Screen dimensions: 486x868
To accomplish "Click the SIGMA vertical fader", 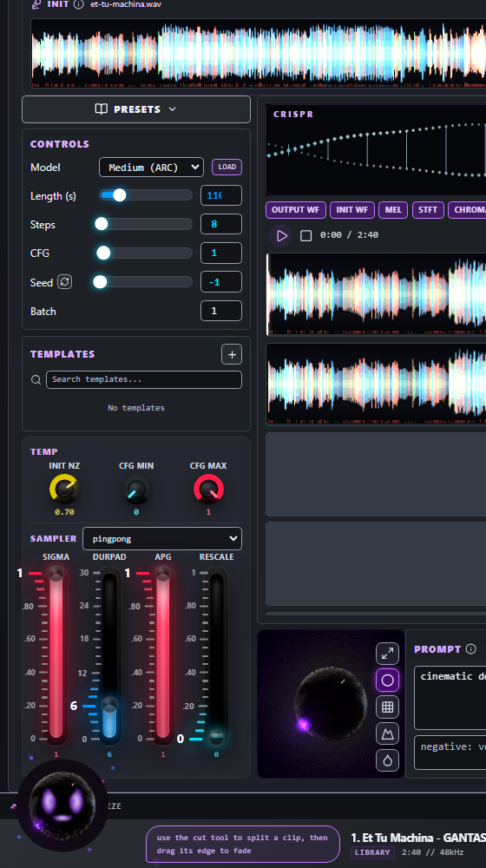I will [x=56, y=655].
